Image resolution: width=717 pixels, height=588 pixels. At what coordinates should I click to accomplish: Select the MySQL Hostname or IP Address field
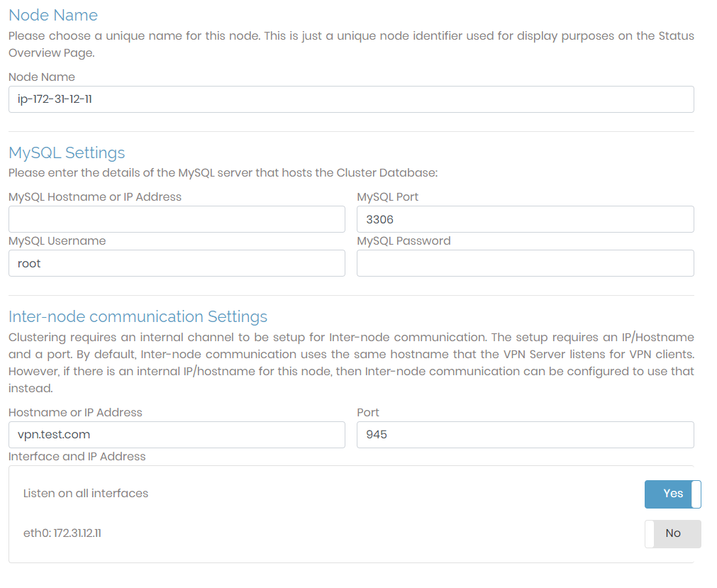coord(176,218)
